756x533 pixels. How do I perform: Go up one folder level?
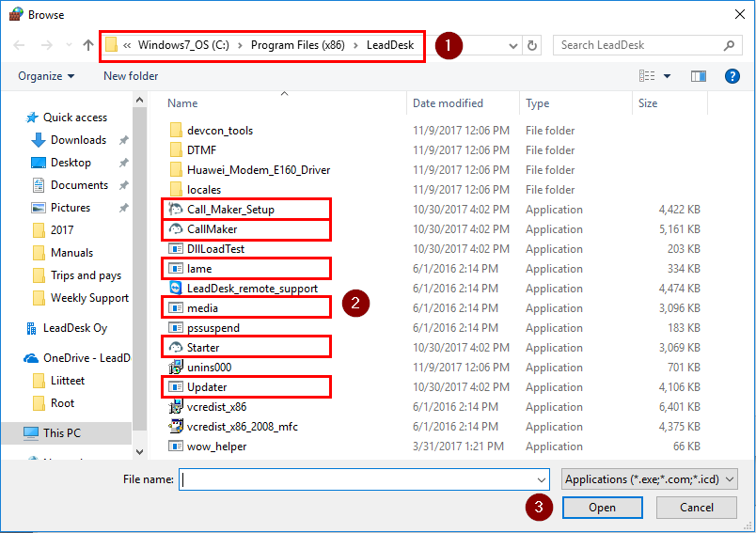87,45
